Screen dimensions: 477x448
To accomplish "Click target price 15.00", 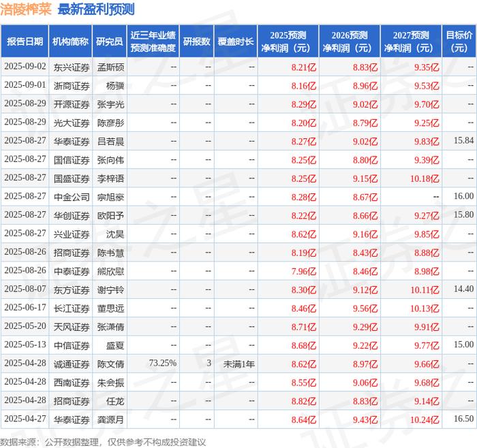I will (463, 345).
